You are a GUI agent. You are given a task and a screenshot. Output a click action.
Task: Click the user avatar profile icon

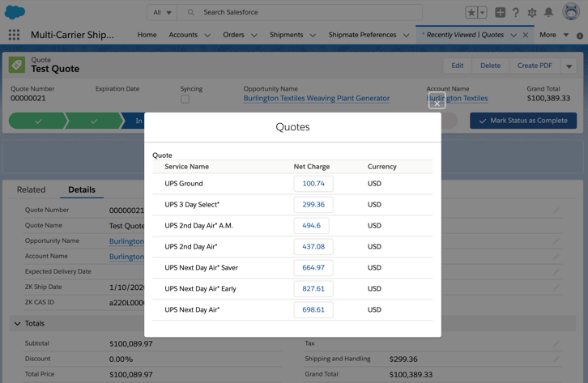pos(571,11)
